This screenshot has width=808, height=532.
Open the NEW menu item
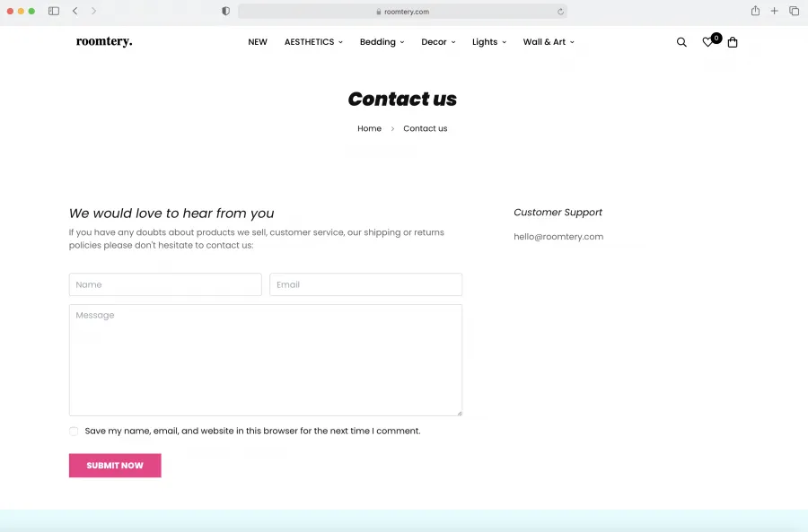click(x=258, y=42)
